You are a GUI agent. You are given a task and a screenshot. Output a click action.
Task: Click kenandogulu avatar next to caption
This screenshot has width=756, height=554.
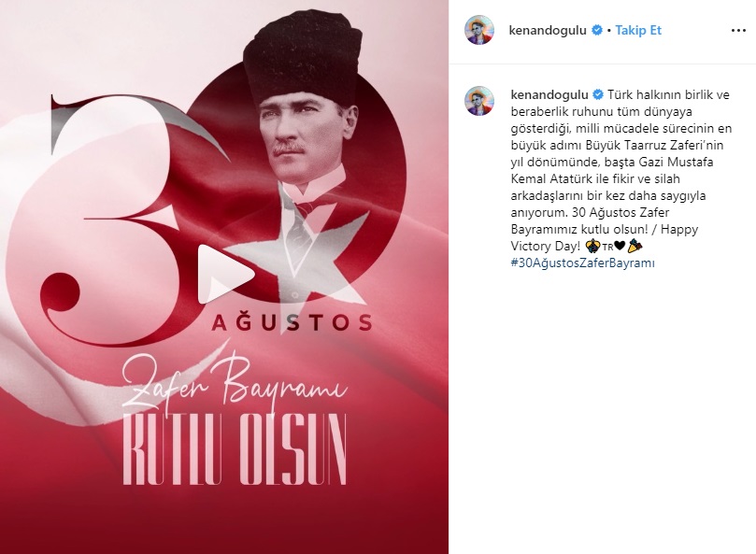[x=479, y=101]
